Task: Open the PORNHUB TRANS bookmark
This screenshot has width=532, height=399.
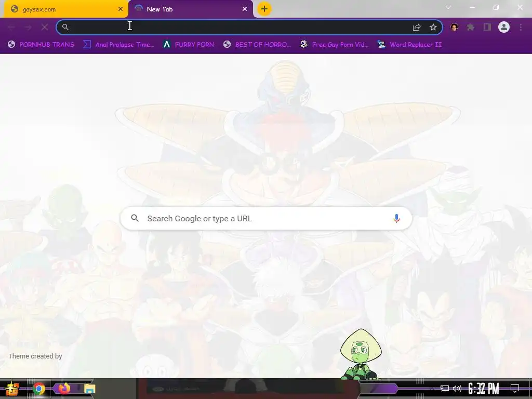Action: coord(41,45)
